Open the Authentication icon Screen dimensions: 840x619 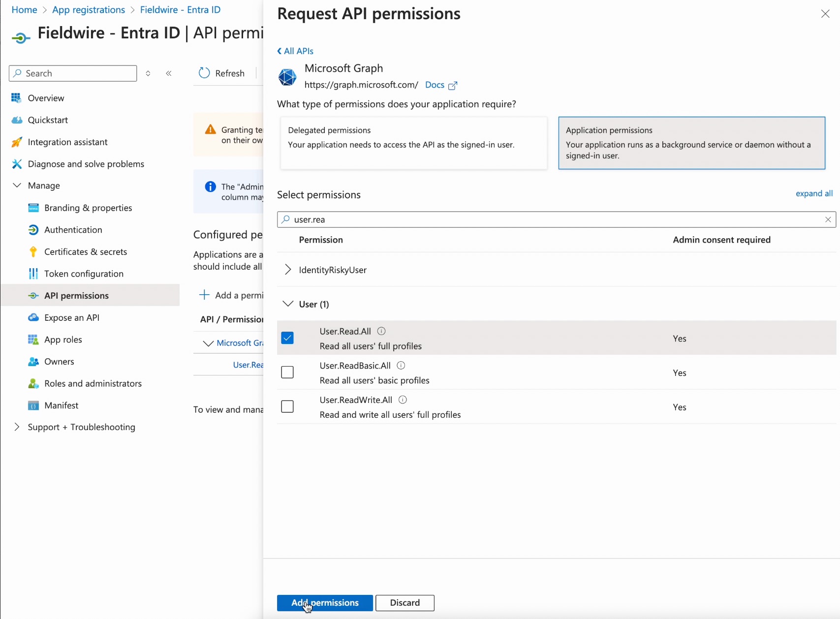(33, 230)
